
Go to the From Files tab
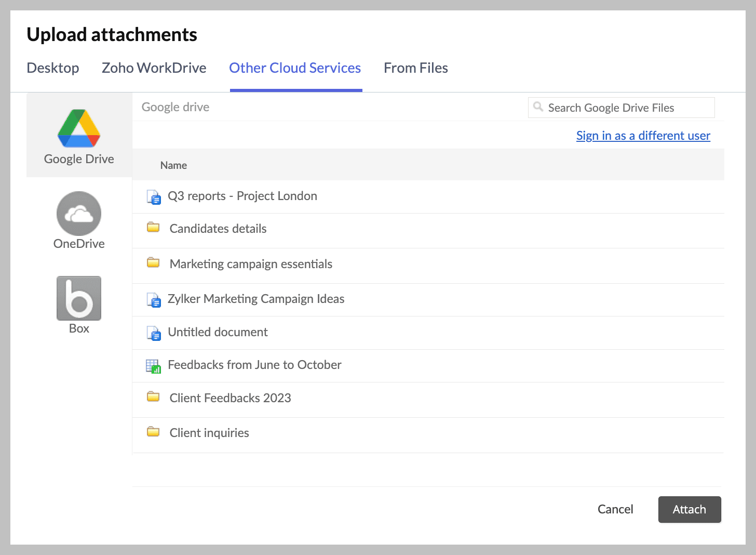[x=415, y=68]
